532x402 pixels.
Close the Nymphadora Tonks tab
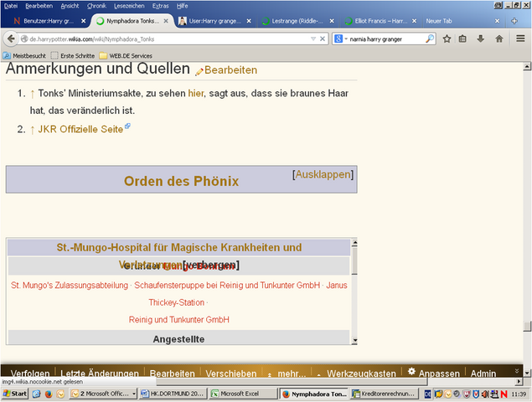[x=166, y=21]
